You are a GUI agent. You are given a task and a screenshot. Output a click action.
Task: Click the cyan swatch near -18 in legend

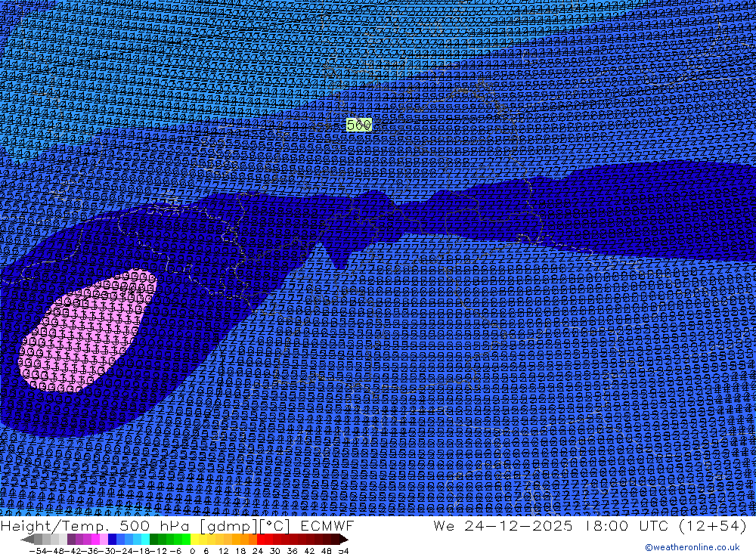click(145, 540)
